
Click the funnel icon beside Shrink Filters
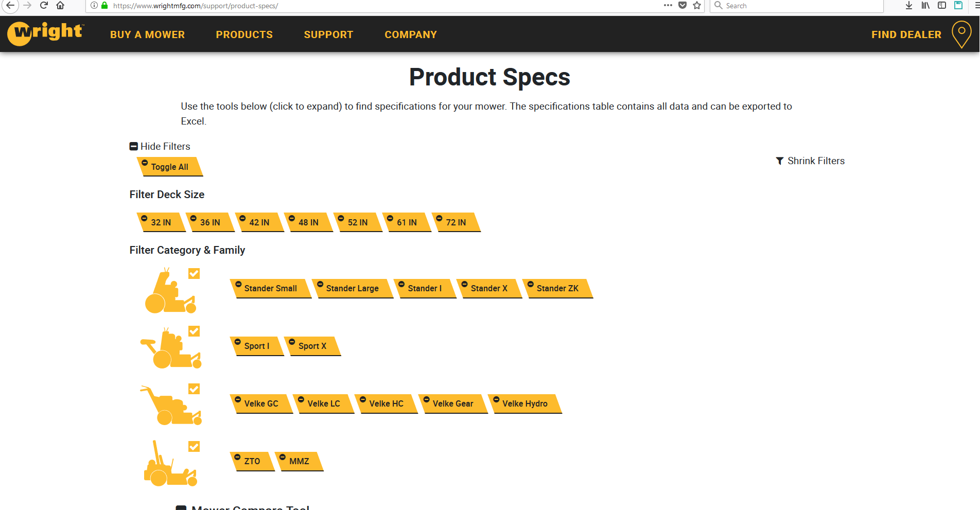(x=780, y=161)
